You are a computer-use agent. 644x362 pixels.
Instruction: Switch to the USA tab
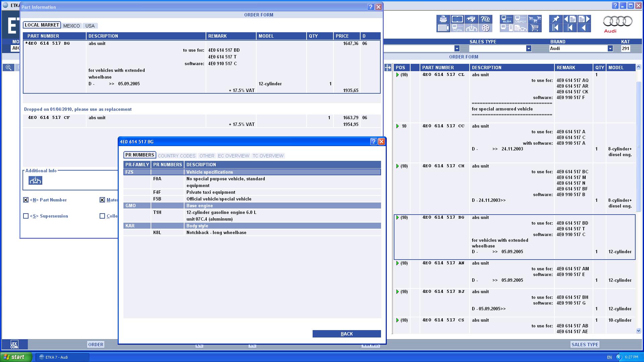point(90,26)
